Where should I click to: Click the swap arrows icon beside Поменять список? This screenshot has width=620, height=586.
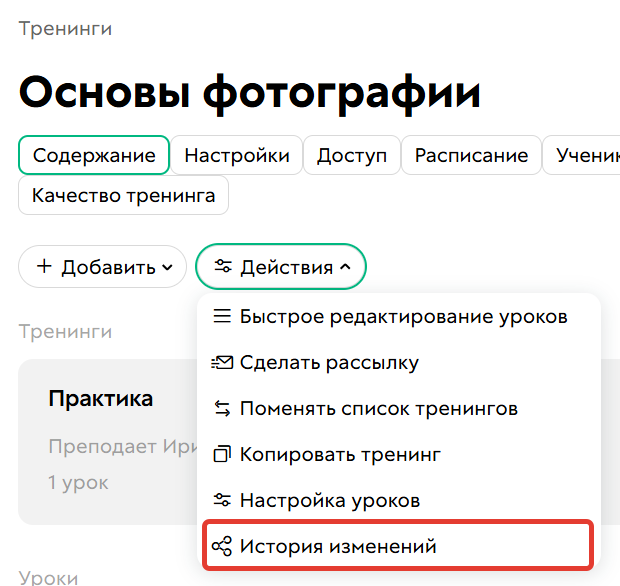222,408
